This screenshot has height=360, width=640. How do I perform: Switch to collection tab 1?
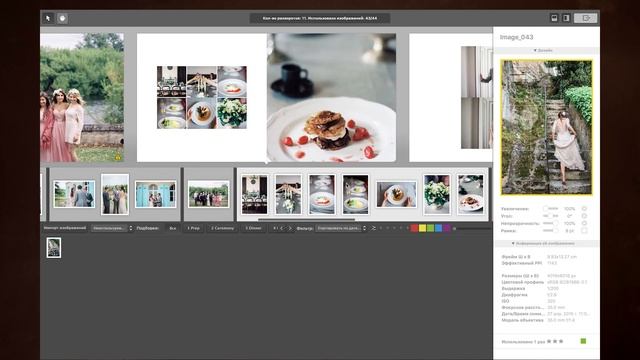click(193, 228)
